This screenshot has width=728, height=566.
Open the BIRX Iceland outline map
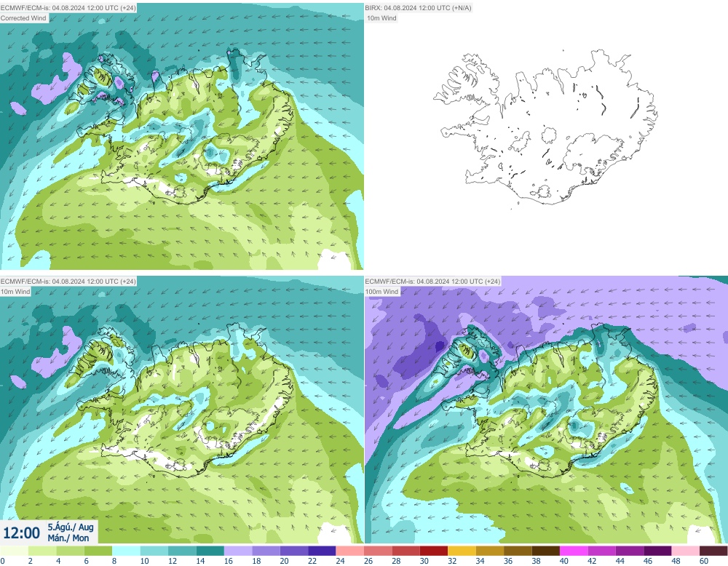click(x=546, y=136)
